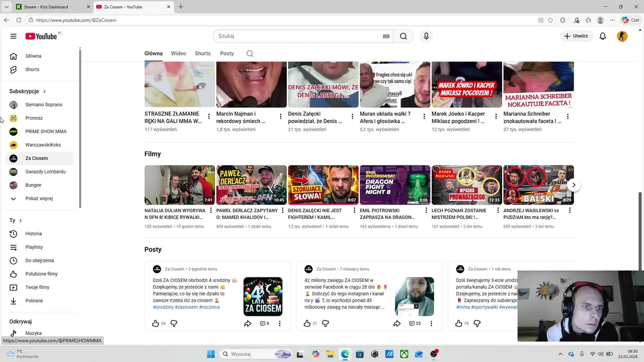Open the on-screen keyboard in search box
This screenshot has height=362, width=644.
coord(386,36)
